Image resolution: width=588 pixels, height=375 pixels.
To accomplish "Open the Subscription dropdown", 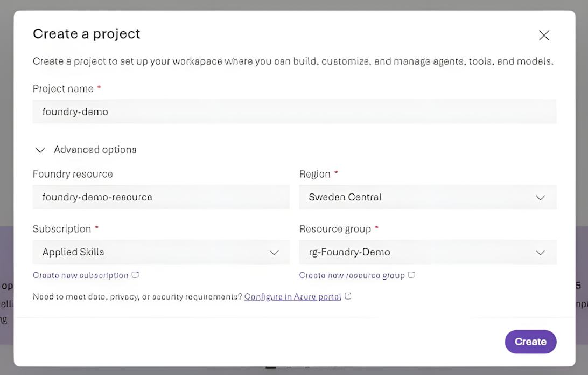I will pyautogui.click(x=161, y=252).
